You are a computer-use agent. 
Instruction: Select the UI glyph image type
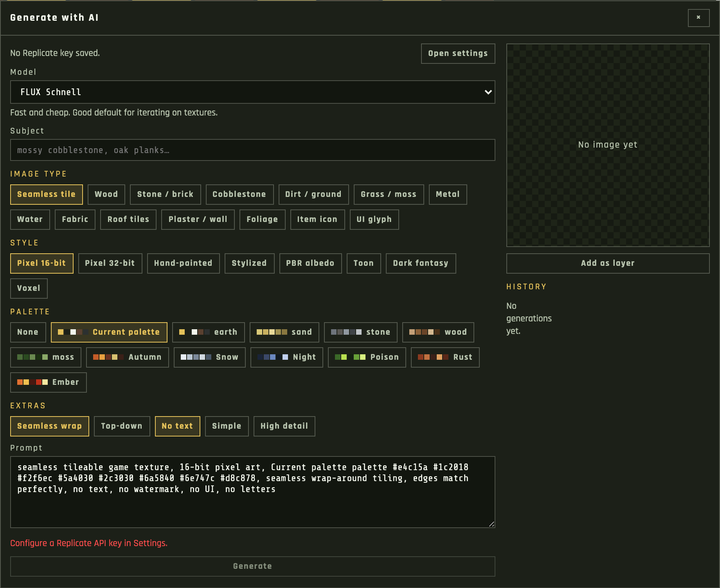[x=374, y=219]
